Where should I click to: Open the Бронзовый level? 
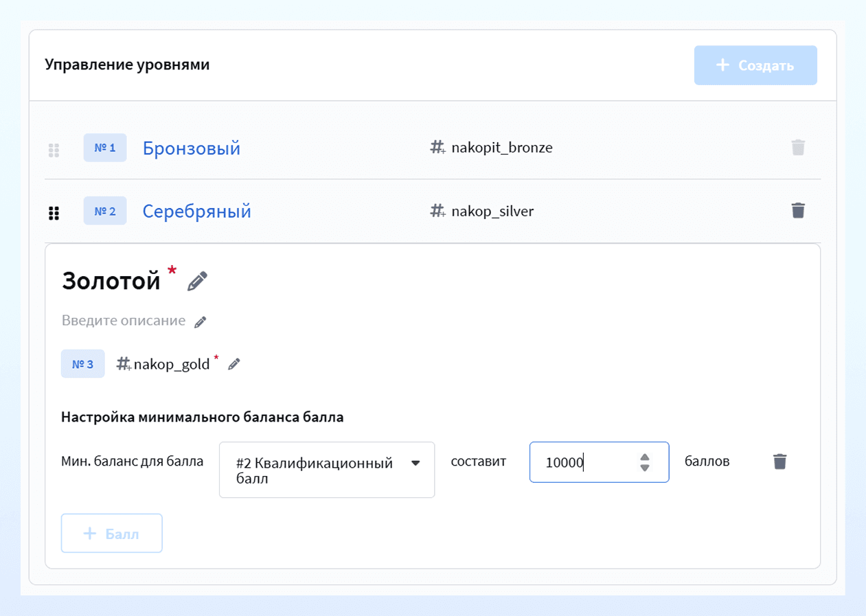(x=192, y=148)
